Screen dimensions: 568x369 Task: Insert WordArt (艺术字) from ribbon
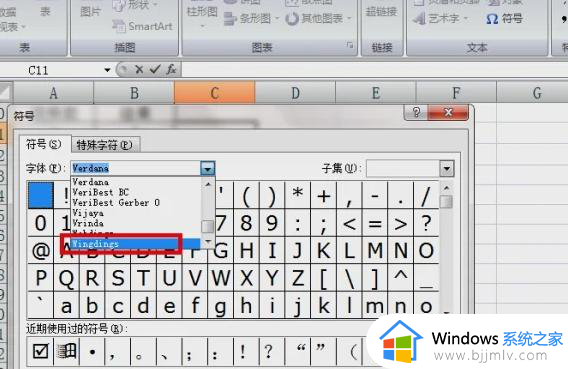click(441, 18)
